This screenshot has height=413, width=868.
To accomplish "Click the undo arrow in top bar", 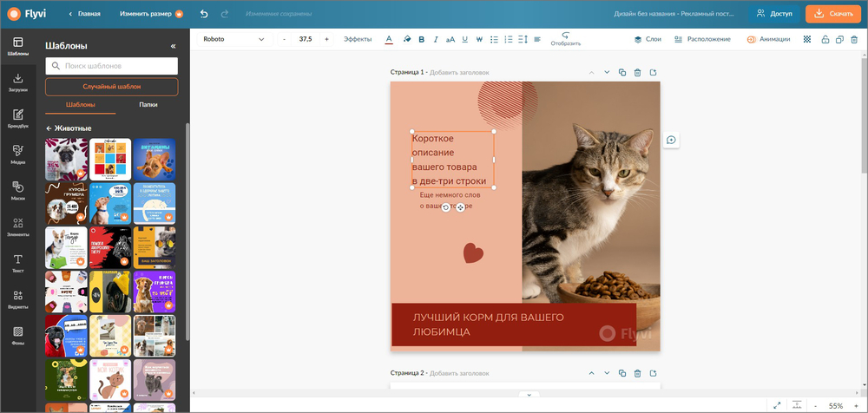I will [204, 14].
